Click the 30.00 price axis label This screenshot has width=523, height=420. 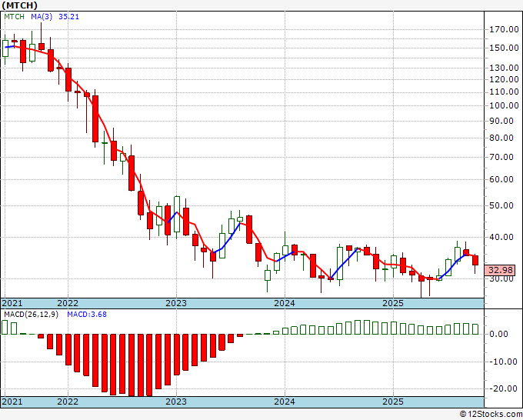pos(501,279)
